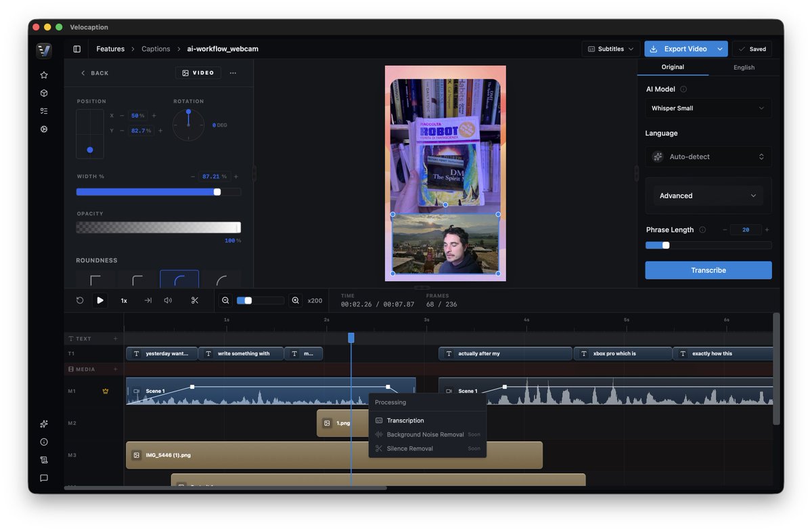Switch to the Original tab
This screenshot has width=812, height=531.
tap(673, 67)
